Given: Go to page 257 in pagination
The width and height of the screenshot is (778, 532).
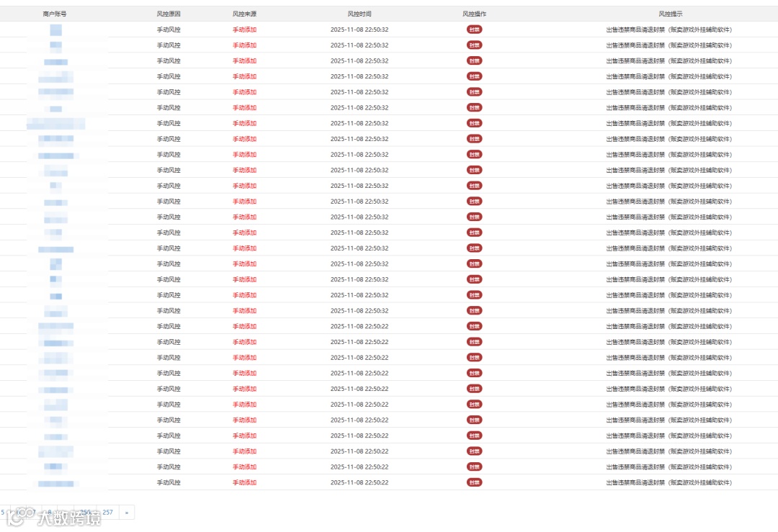Looking at the screenshot, I should tap(107, 512).
